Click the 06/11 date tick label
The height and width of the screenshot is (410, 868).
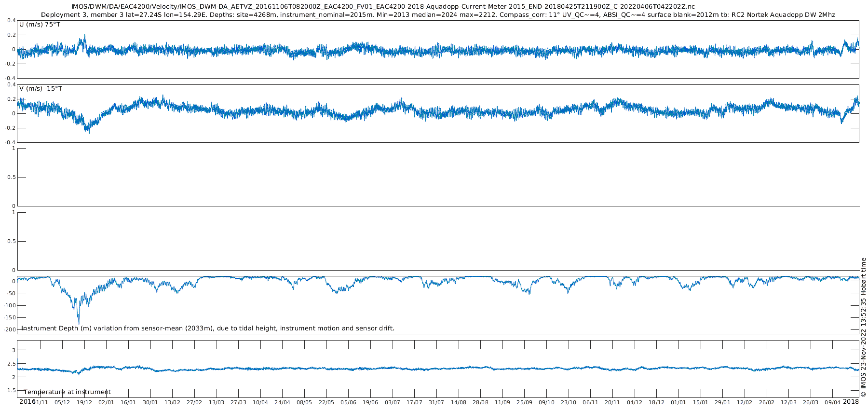click(591, 402)
